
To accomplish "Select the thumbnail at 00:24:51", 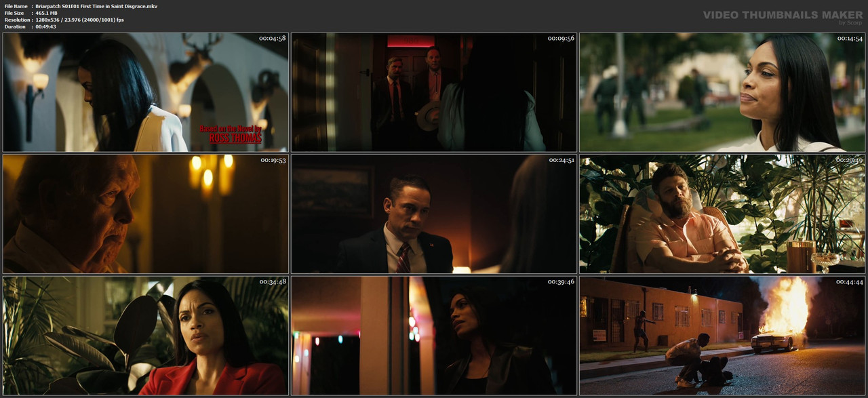I will 434,214.
